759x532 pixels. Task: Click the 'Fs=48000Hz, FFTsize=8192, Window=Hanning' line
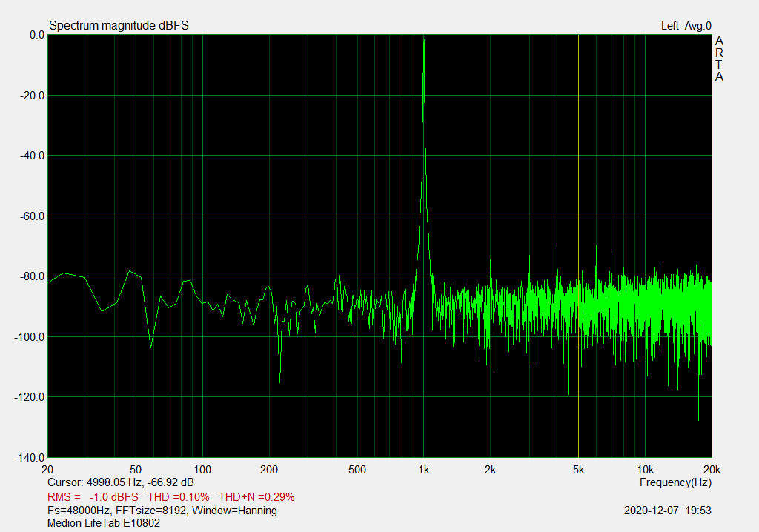162,511
